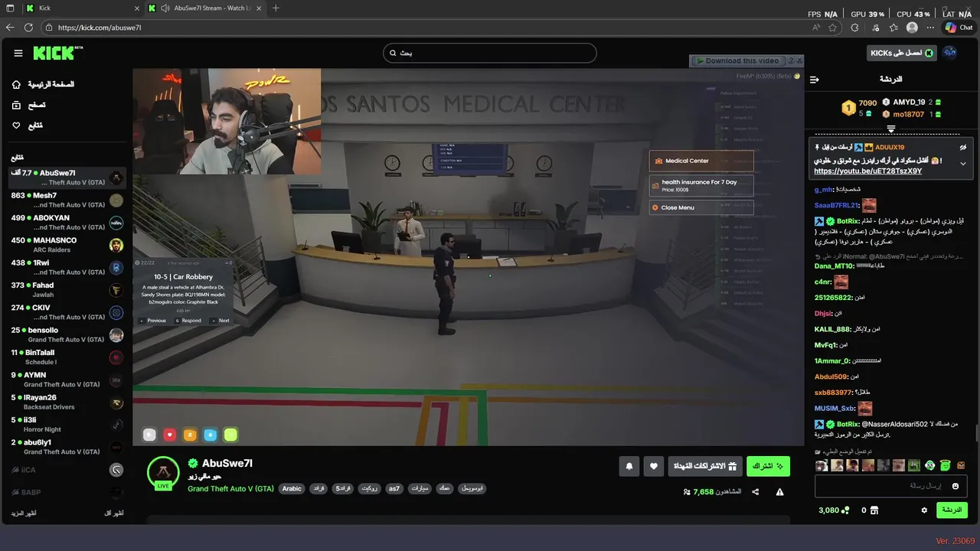Click the user avatar in the Kick header
The height and width of the screenshot is (551, 980).
point(949,53)
